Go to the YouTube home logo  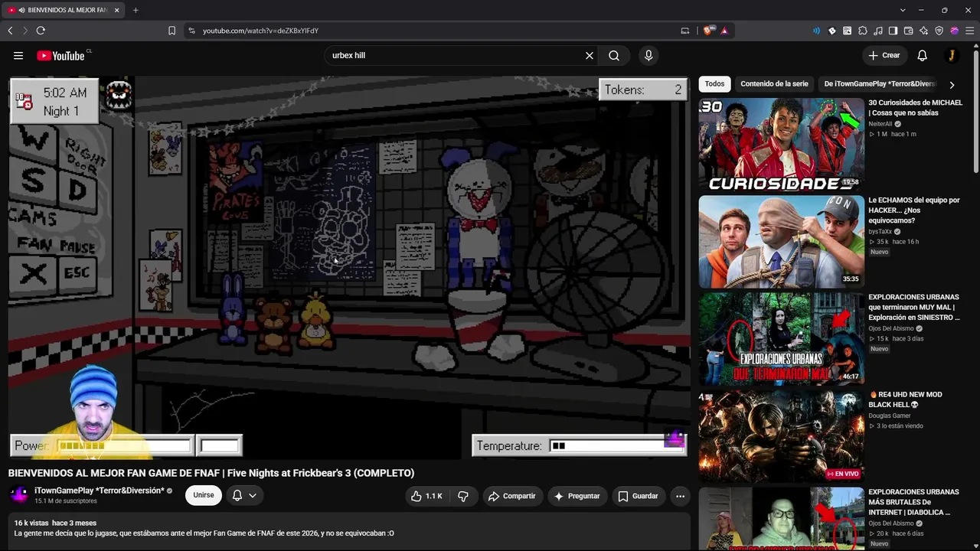(x=60, y=55)
